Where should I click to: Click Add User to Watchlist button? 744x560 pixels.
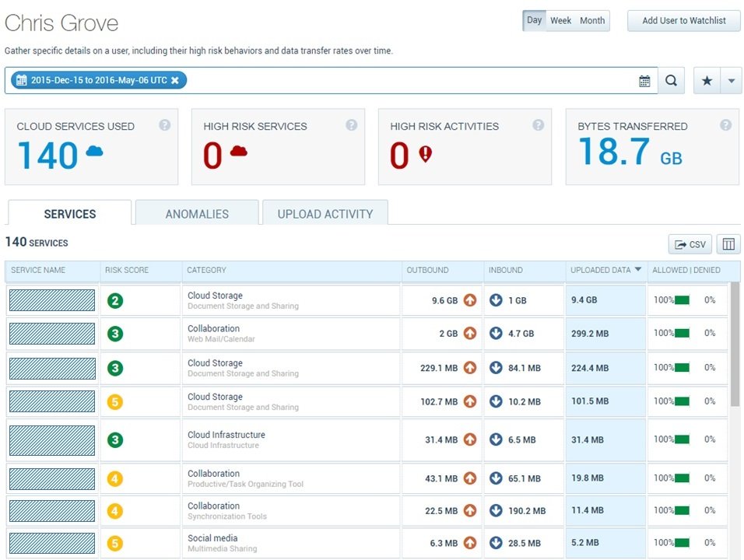684,20
